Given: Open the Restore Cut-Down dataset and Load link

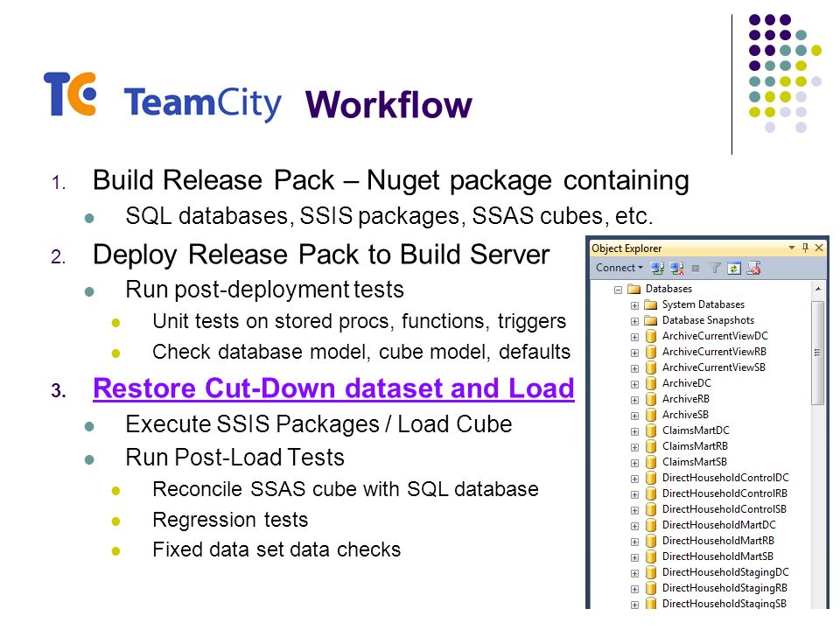Looking at the screenshot, I should pos(333,388).
